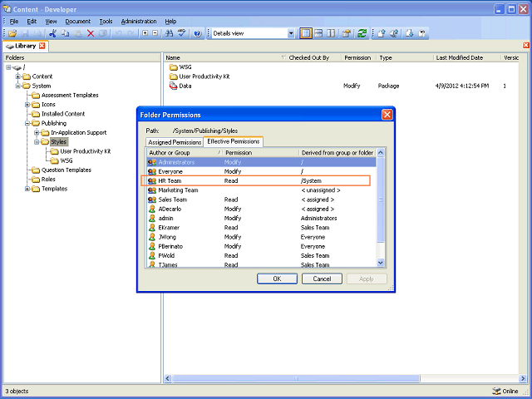
Task: Expand the Templates folder node
Action: [27, 189]
